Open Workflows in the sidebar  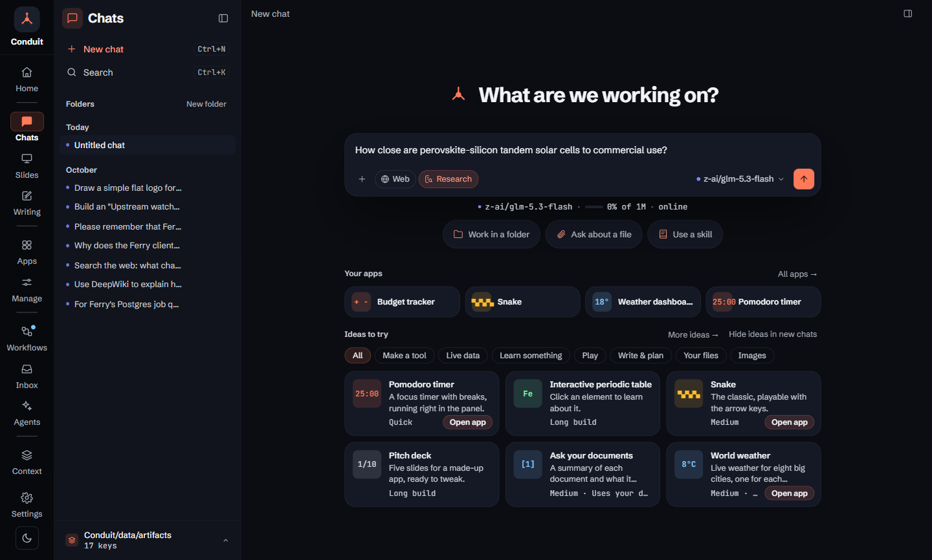click(27, 339)
